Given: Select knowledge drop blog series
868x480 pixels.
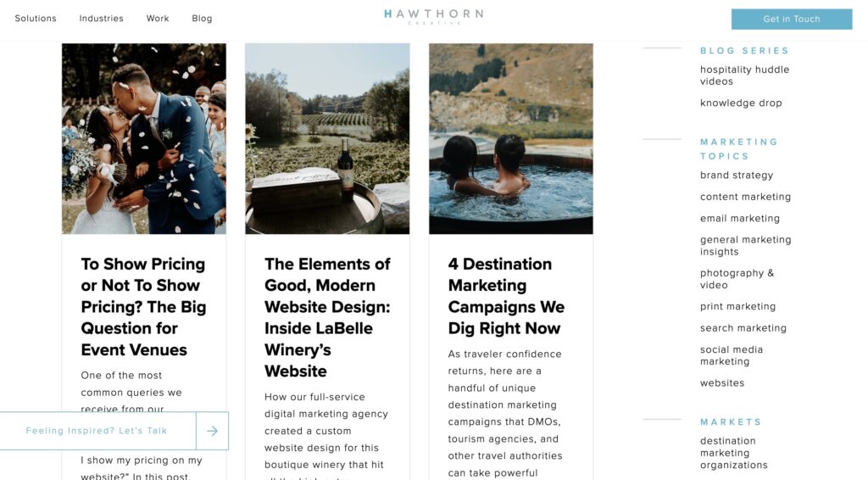Looking at the screenshot, I should click(741, 103).
